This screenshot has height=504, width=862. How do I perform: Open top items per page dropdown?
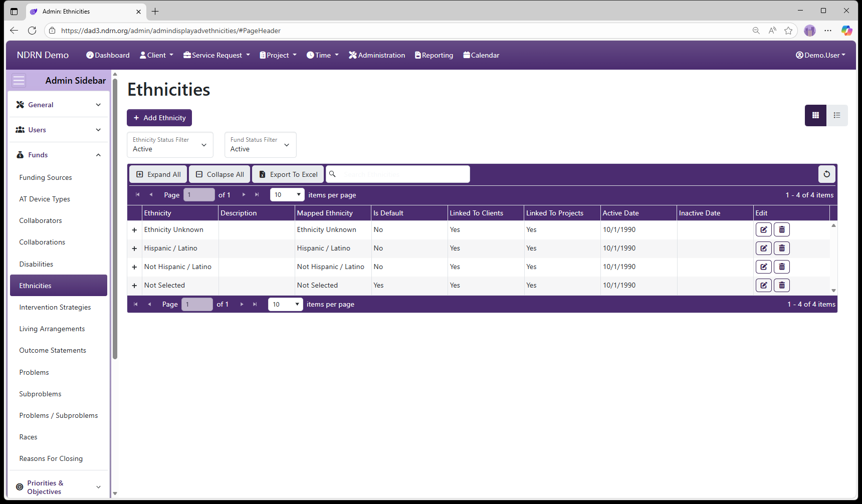287,195
